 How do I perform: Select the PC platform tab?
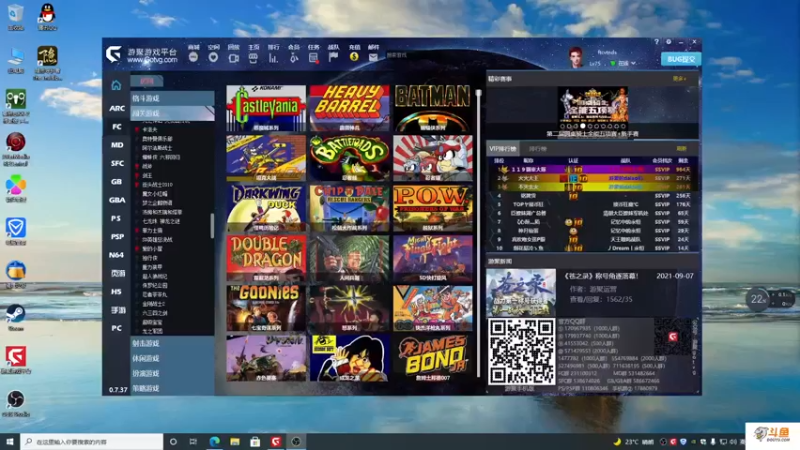tap(117, 328)
